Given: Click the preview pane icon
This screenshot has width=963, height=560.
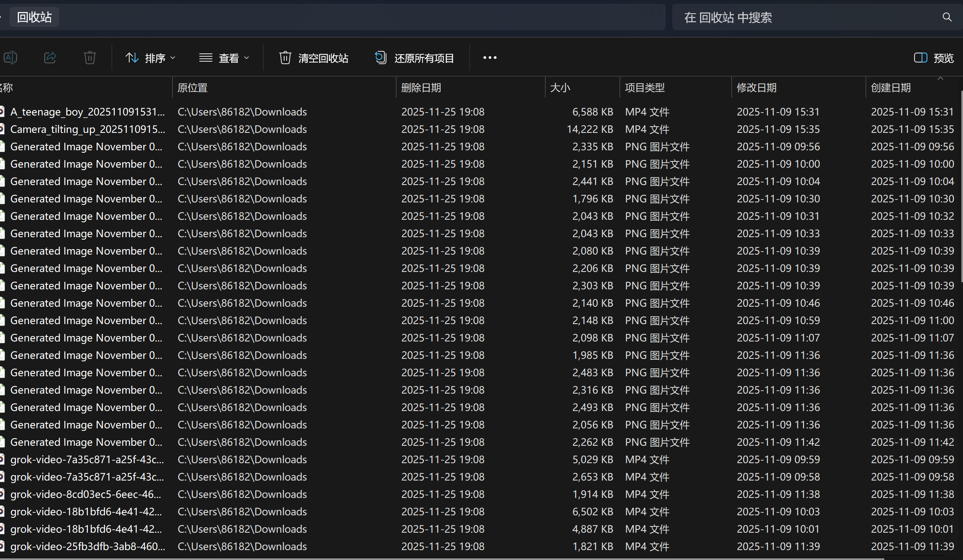Looking at the screenshot, I should [x=920, y=58].
